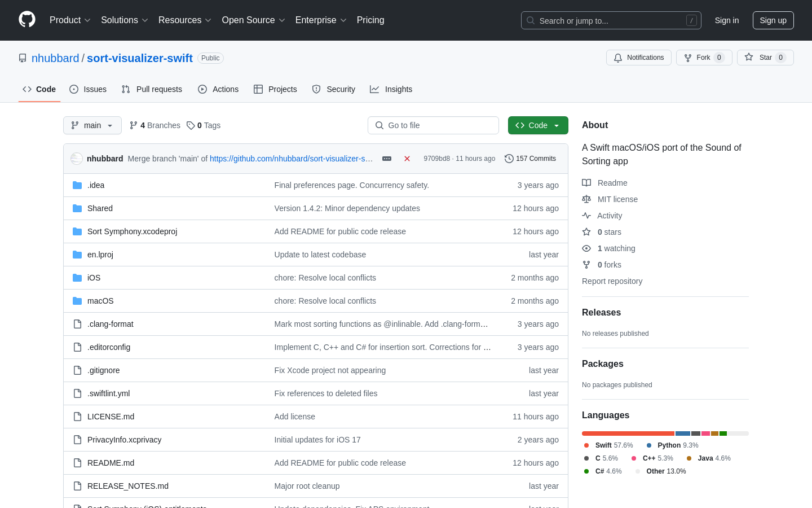Switch to the Projects tab
Screen dimensions: 812x508
click(275, 89)
